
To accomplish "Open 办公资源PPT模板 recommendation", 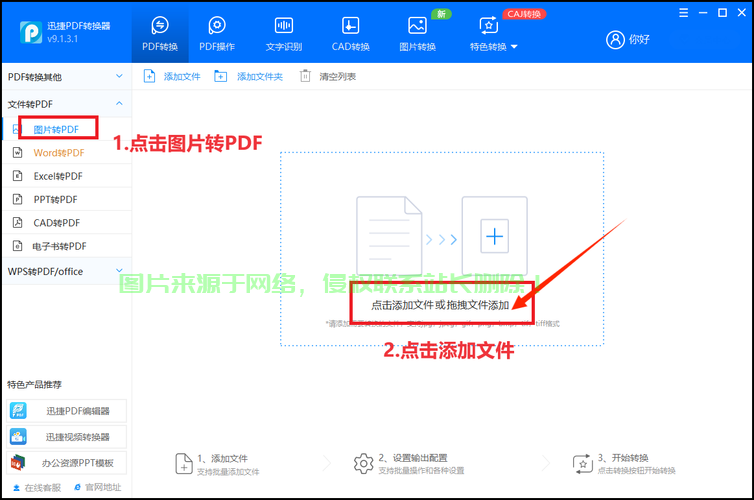I will [66, 463].
